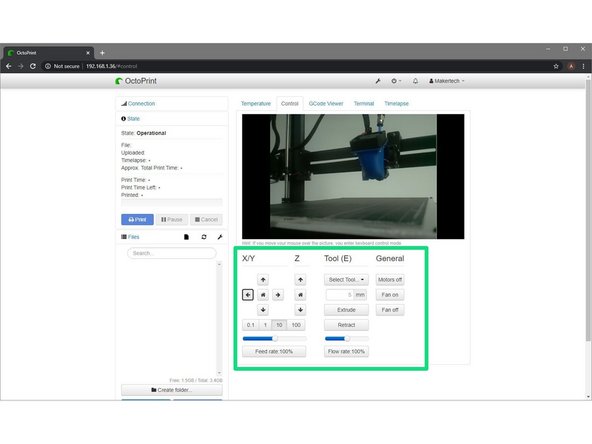Open a new browser tab

102,53
